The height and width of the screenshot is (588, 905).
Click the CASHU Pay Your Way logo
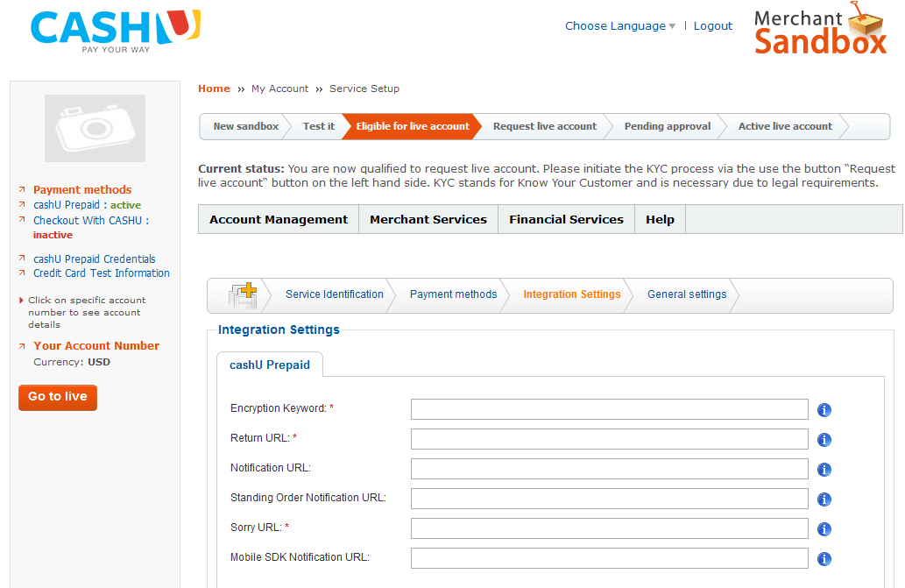(x=116, y=32)
